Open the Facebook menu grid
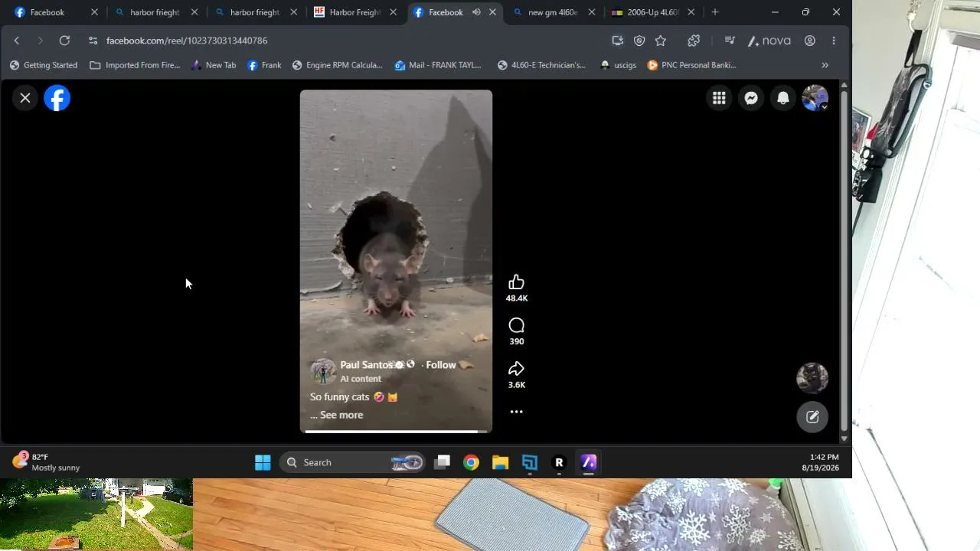The width and height of the screenshot is (980, 551). 719,98
